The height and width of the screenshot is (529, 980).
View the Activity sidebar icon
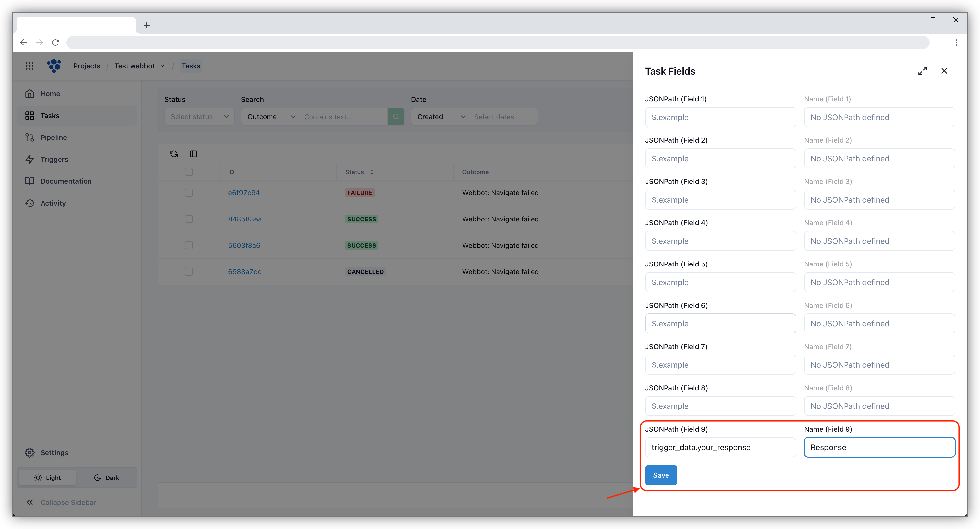tap(30, 203)
